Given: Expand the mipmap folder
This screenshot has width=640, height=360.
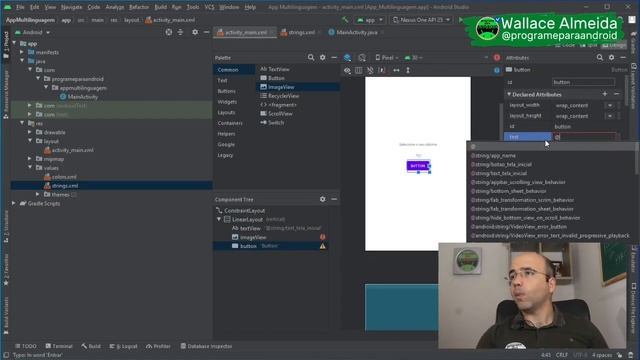Looking at the screenshot, I should [30, 159].
